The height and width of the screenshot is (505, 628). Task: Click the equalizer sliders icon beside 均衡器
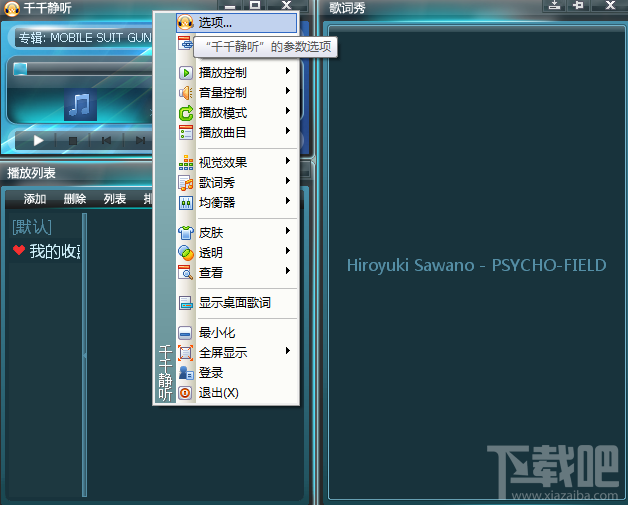185,203
